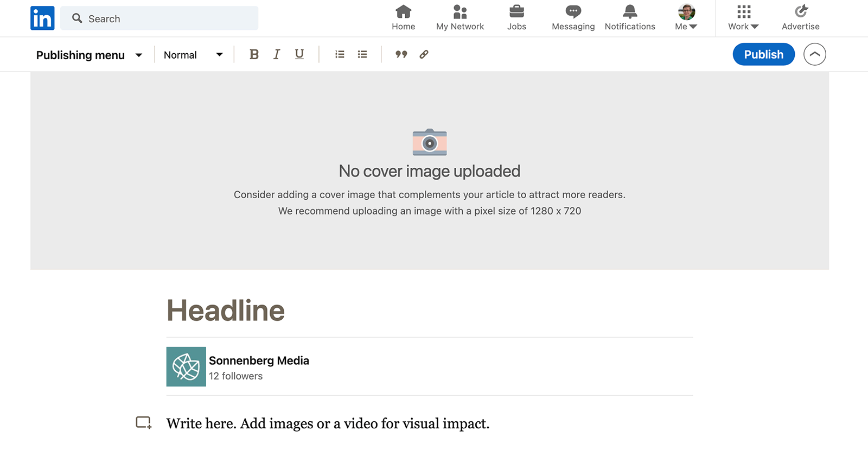Insert a hyperlink

(x=424, y=54)
